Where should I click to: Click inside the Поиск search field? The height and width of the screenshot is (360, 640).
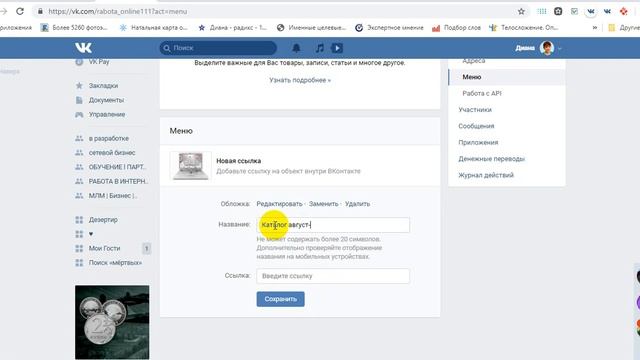(x=218, y=48)
